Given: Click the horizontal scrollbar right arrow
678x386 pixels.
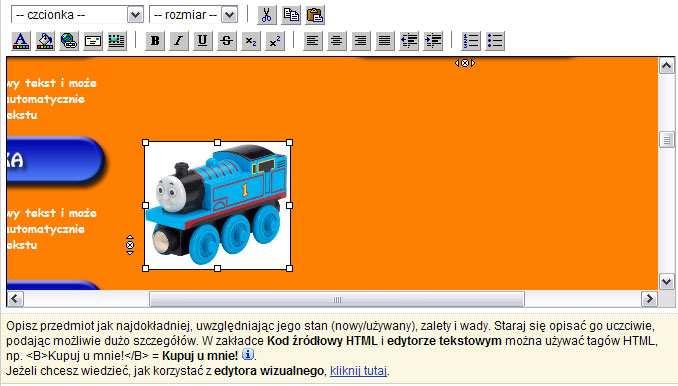Looking at the screenshot, I should 649,299.
